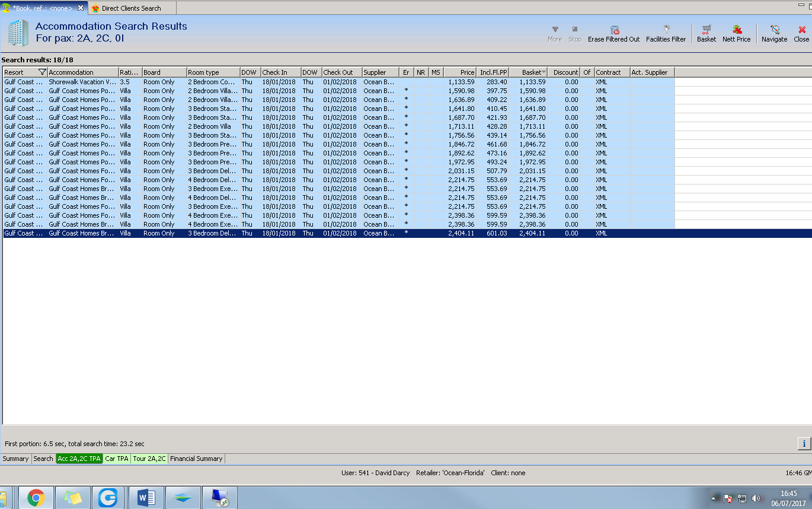Sort by the Basket column header arrow
Image resolution: width=812 pixels, height=509 pixels.
pos(544,72)
